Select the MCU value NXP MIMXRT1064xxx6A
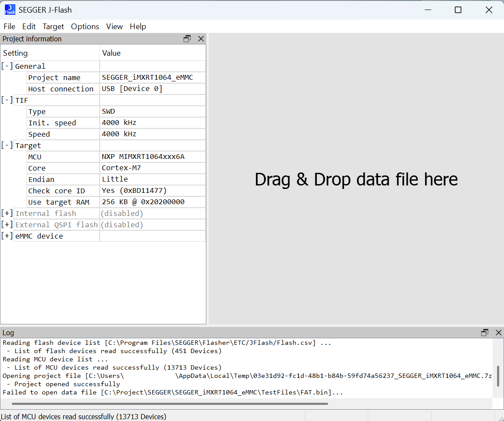The image size is (504, 421). click(x=143, y=157)
